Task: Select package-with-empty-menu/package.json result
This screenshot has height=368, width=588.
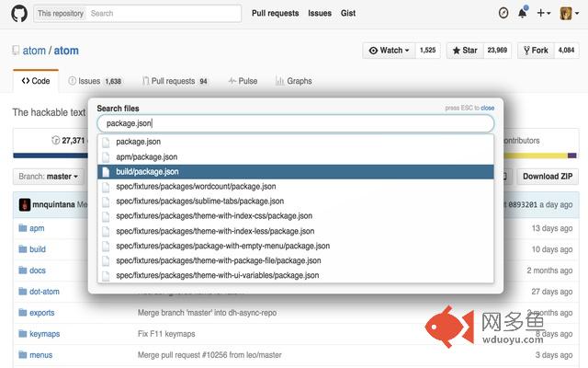Action: pos(296,246)
